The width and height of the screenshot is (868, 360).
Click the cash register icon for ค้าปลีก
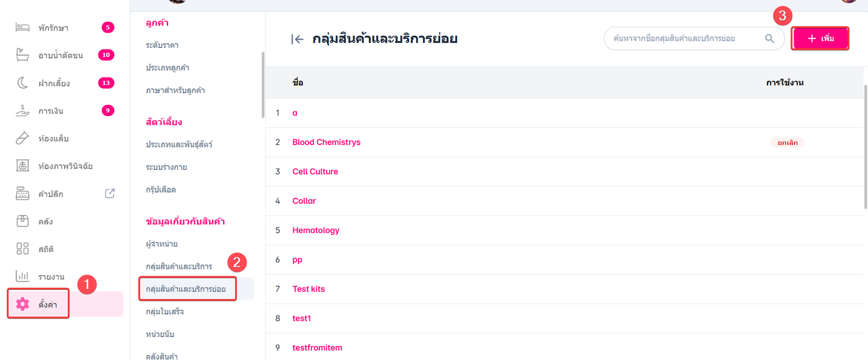pyautogui.click(x=22, y=194)
